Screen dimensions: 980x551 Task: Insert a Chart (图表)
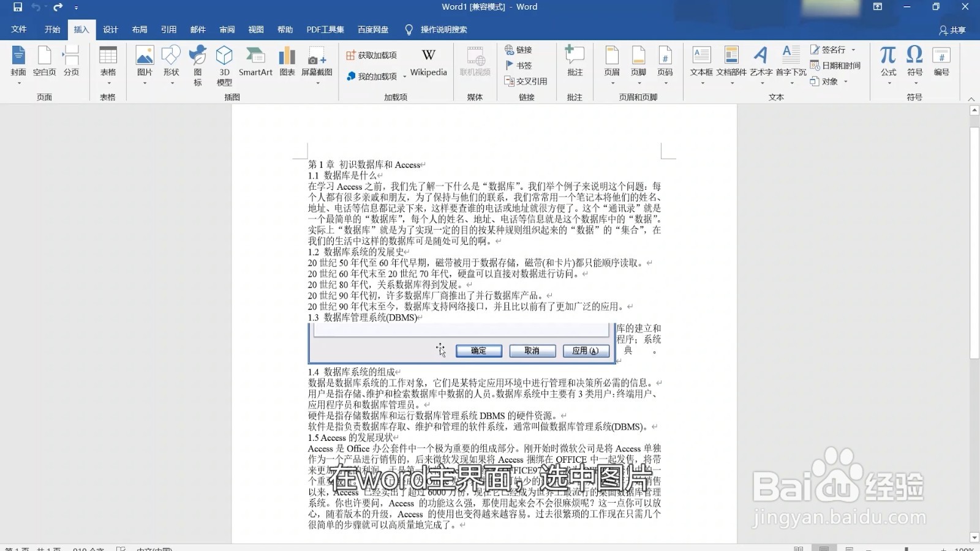(x=287, y=61)
